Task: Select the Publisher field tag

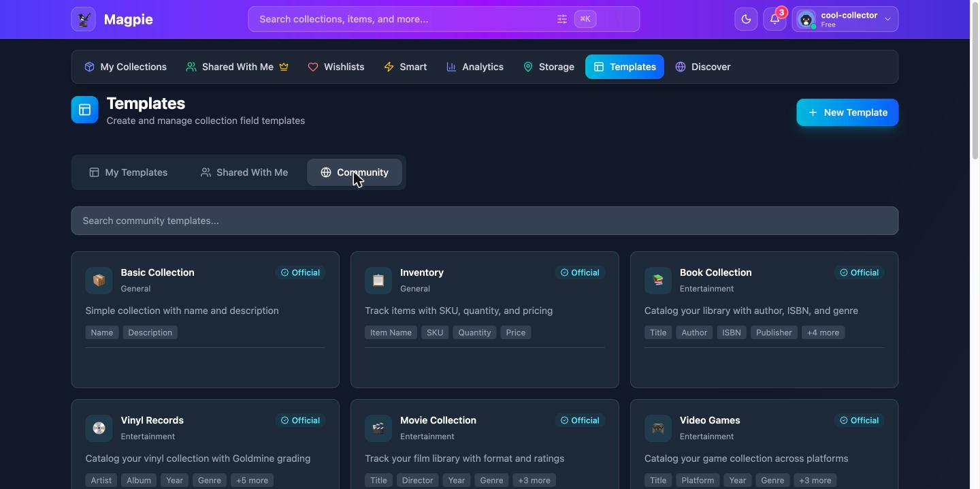Action: [774, 332]
